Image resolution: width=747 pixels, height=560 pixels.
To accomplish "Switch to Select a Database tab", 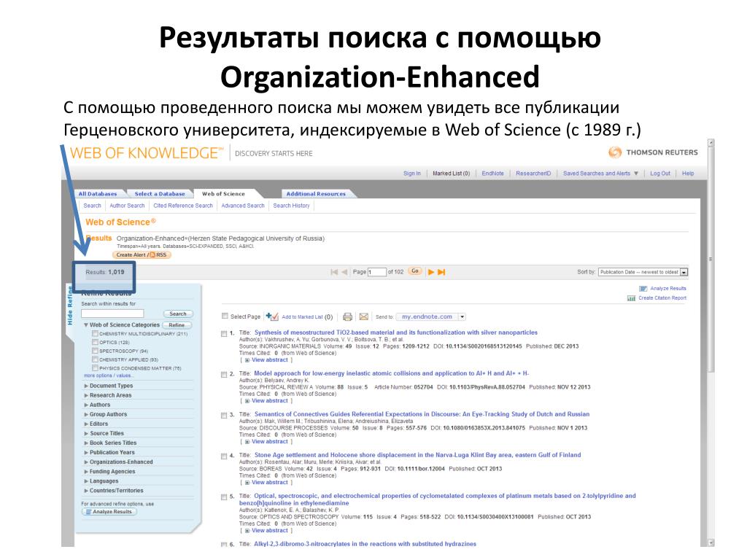I will (x=160, y=194).
